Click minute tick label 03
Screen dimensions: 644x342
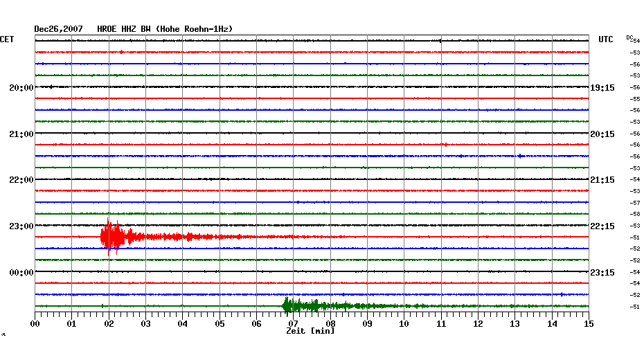(x=146, y=323)
